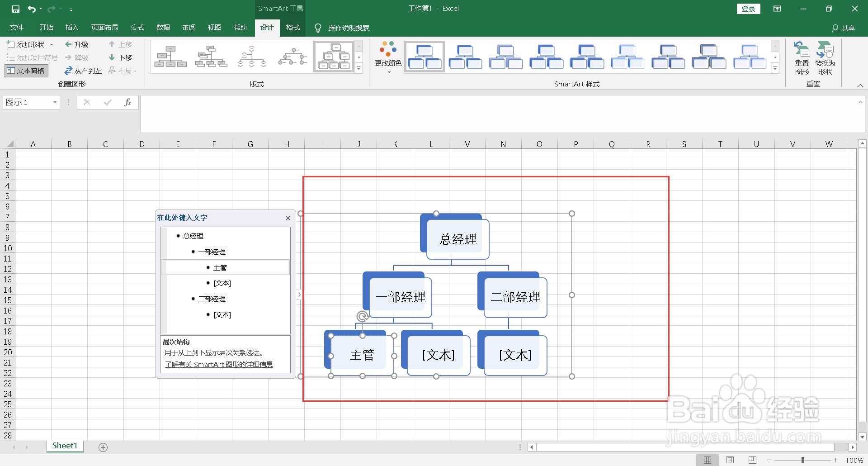Image resolution: width=868 pixels, height=466 pixels.
Task: Apply the sixth SmartArt style
Action: (628, 57)
